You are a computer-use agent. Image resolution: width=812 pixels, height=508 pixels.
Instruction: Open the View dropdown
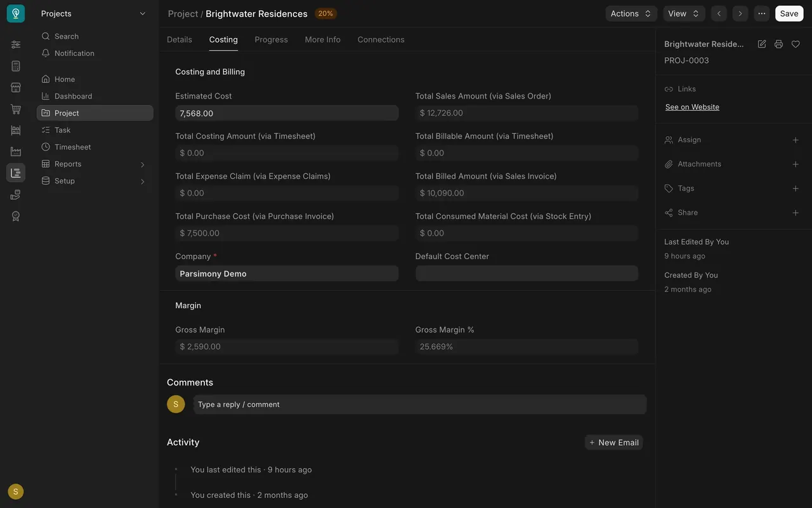[x=684, y=13]
